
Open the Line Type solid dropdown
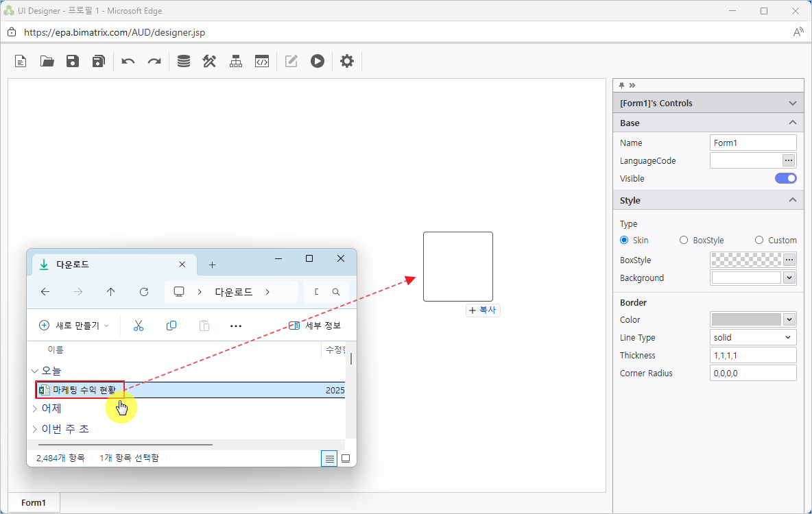(753, 337)
